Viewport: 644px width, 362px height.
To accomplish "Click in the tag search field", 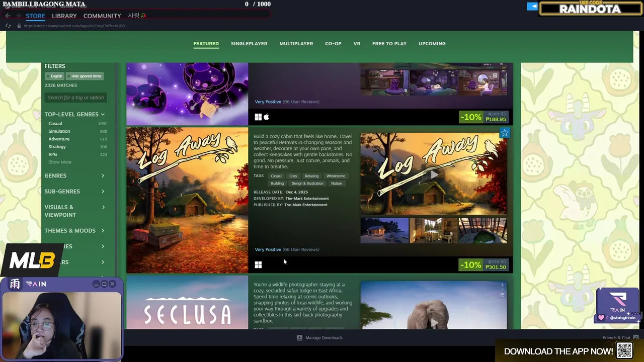I will (x=76, y=98).
